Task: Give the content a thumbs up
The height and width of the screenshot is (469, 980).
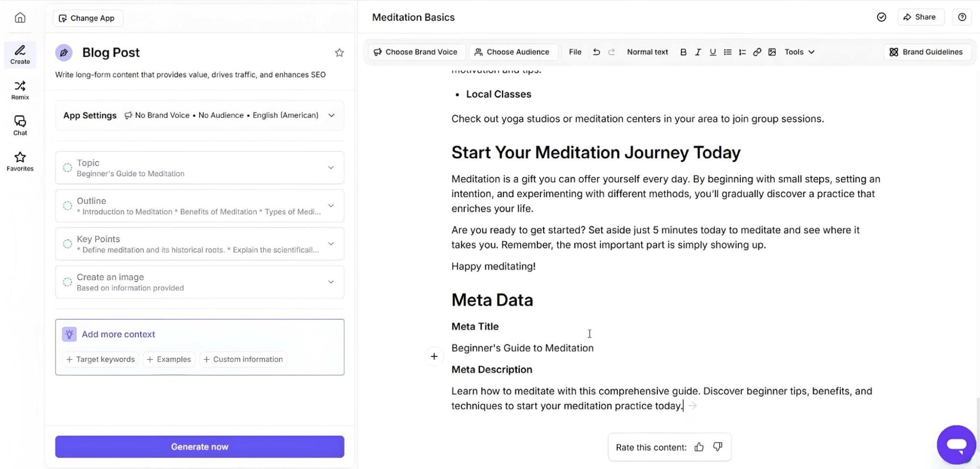Action: [699, 447]
